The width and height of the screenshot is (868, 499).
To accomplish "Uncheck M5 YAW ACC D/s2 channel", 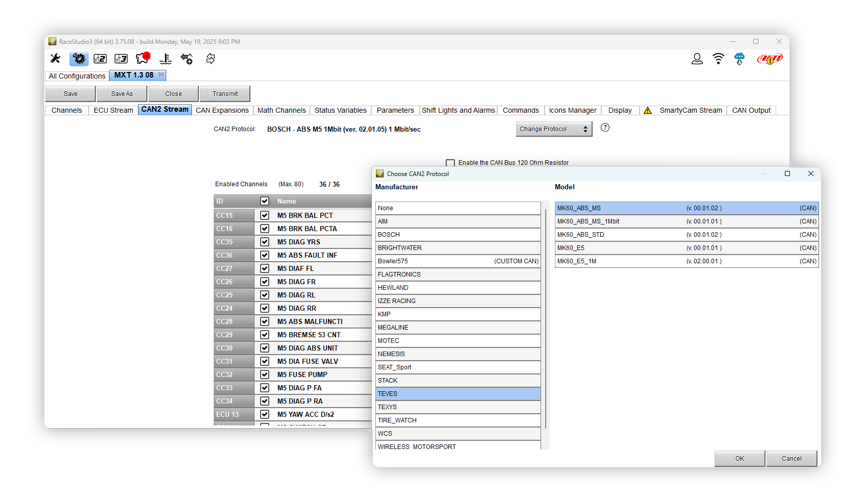I will [x=265, y=414].
